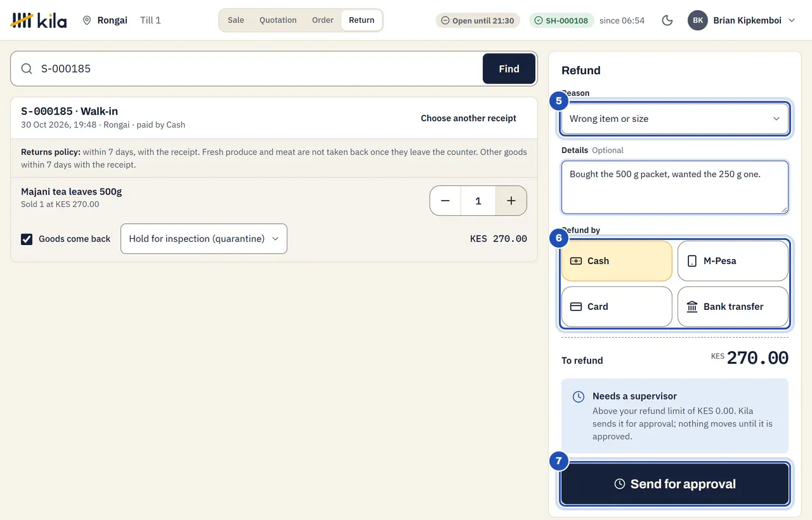This screenshot has height=520, width=812.
Task: Open the Reason dropdown showing Wrong item or size
Action: click(675, 119)
